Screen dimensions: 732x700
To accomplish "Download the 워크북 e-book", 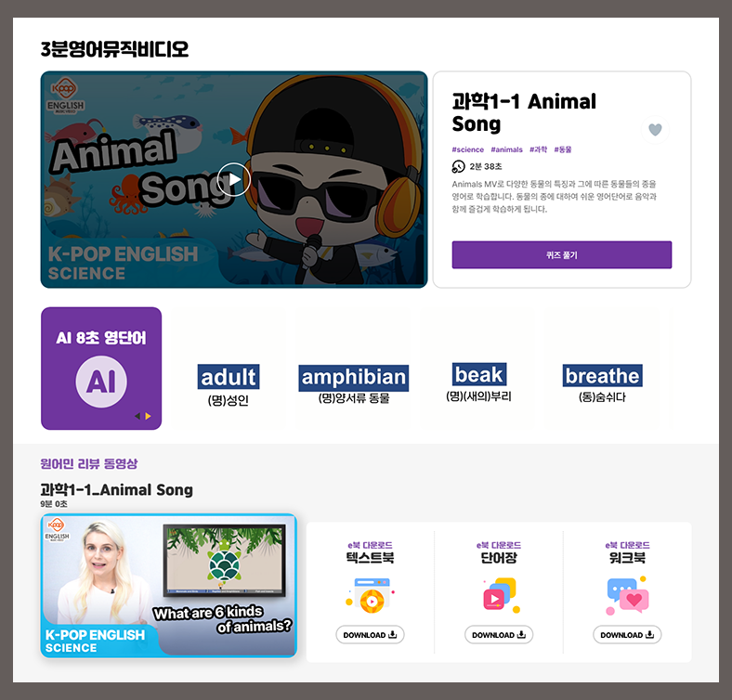I will pos(627,635).
